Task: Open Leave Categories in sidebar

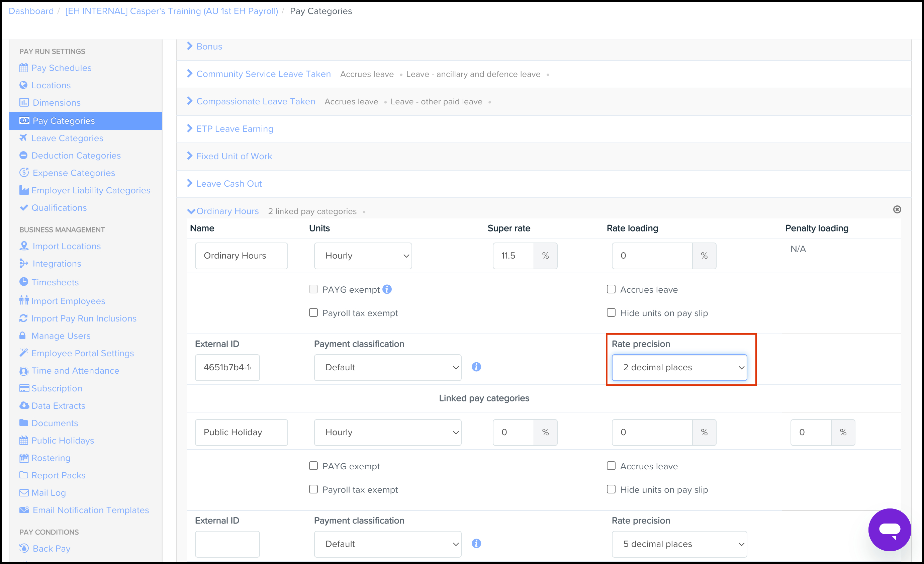Action: pyautogui.click(x=67, y=138)
